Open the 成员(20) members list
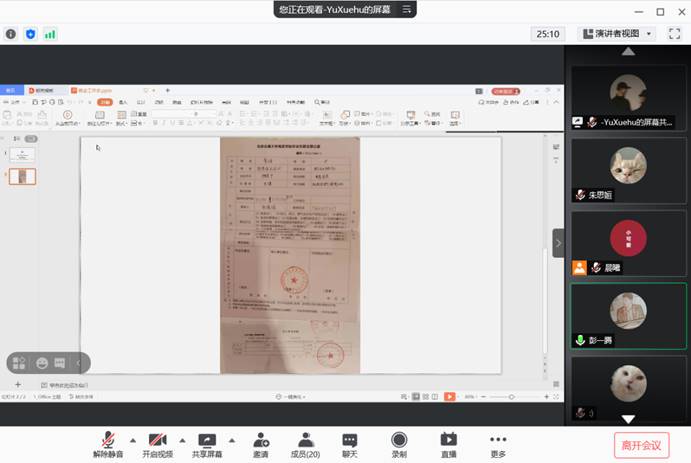Viewport: 691px width, 463px height. coord(305,443)
